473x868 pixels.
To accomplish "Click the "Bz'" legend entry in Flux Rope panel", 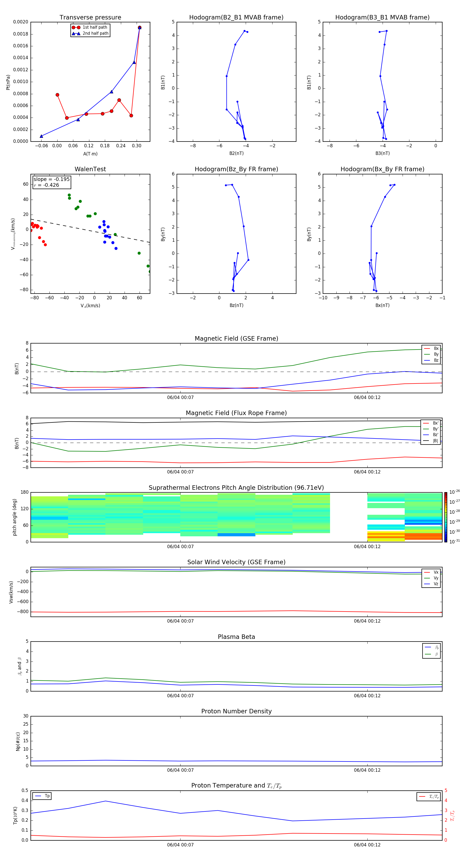I will (x=431, y=435).
